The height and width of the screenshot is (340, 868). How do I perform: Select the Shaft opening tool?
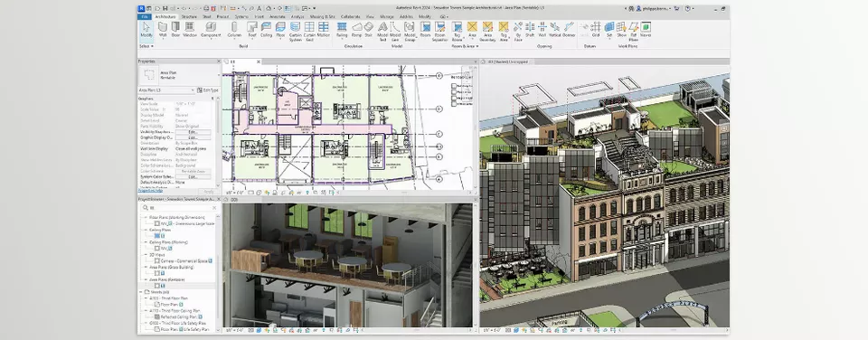[530, 30]
